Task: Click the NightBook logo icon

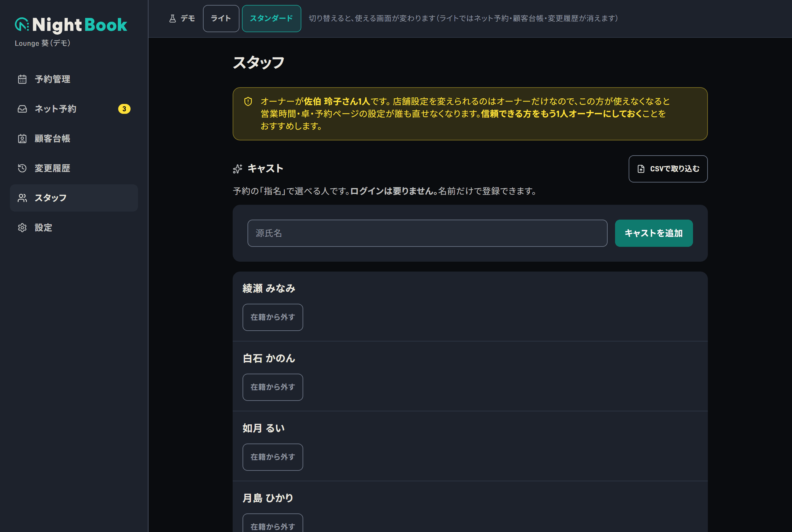Action: point(22,24)
